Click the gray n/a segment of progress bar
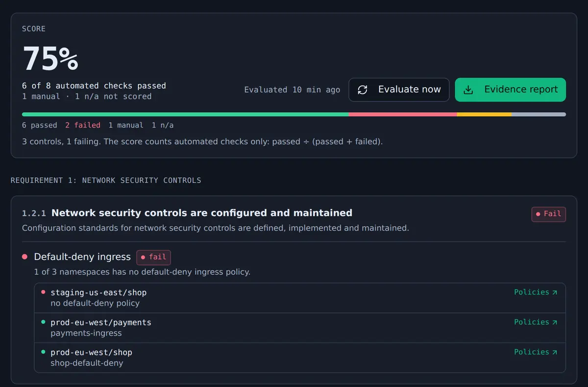This screenshot has width=588, height=387. tap(539, 115)
